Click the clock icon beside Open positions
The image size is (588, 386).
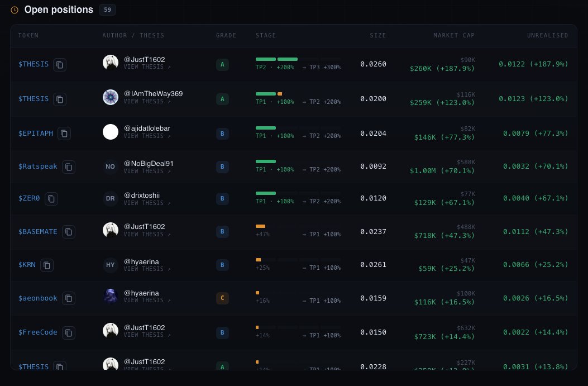[15, 10]
